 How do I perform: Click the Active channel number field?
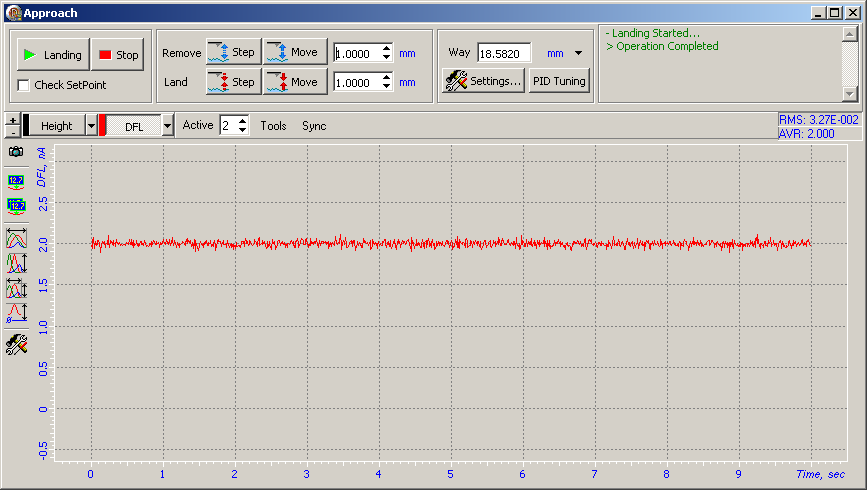click(x=229, y=126)
